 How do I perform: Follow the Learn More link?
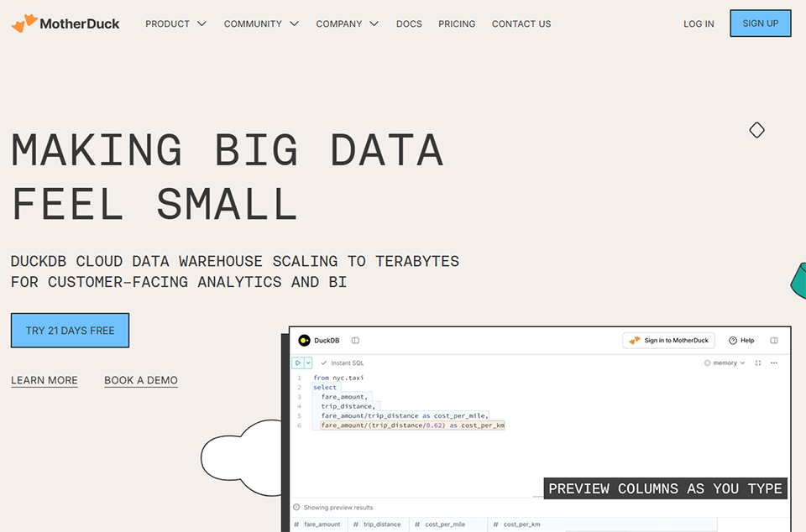(44, 380)
